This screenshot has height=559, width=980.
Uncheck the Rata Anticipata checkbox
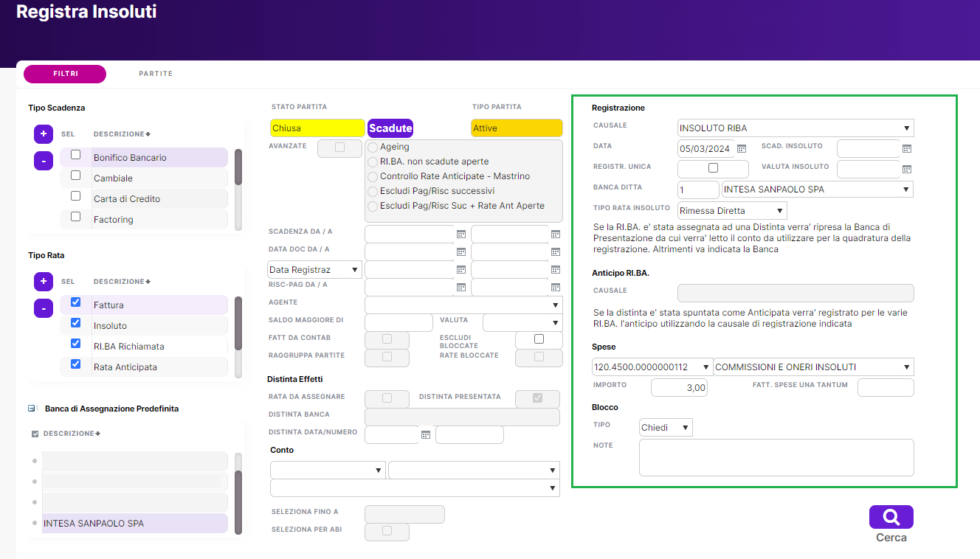[x=75, y=364]
